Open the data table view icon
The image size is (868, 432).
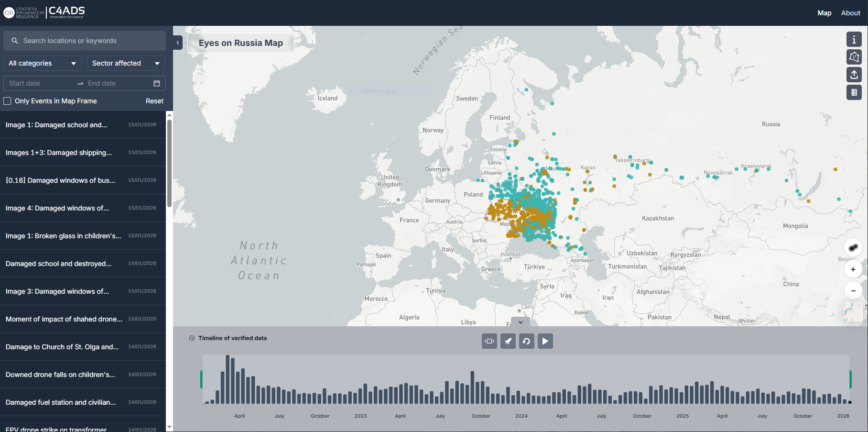[854, 92]
